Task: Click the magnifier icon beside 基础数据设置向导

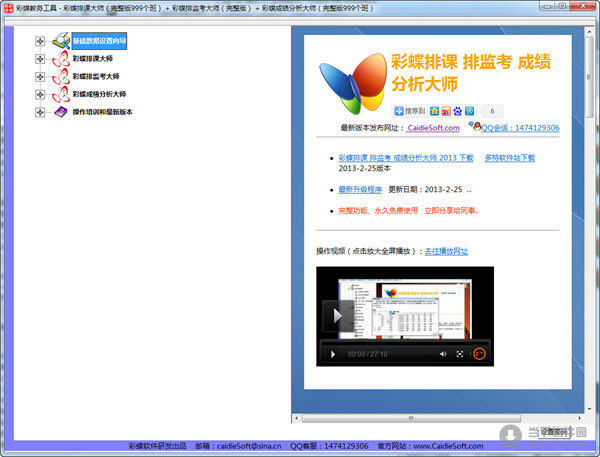Action: (61, 41)
